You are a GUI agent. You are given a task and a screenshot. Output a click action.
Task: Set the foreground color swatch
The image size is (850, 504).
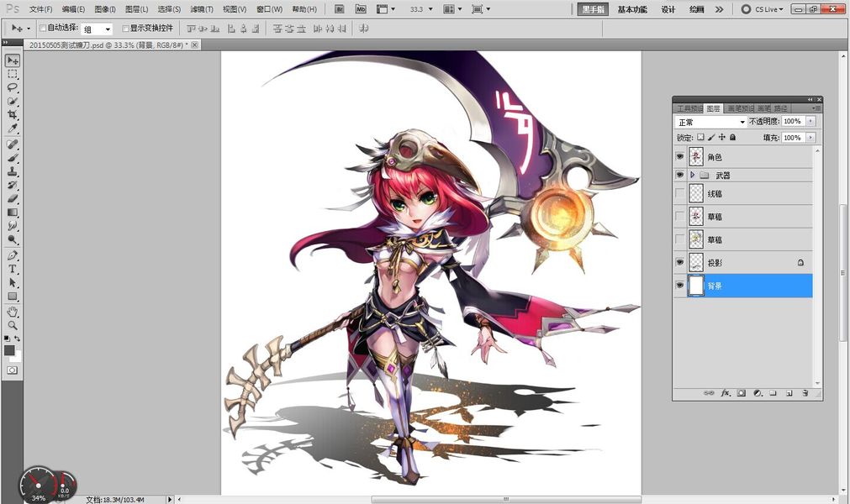click(9, 350)
